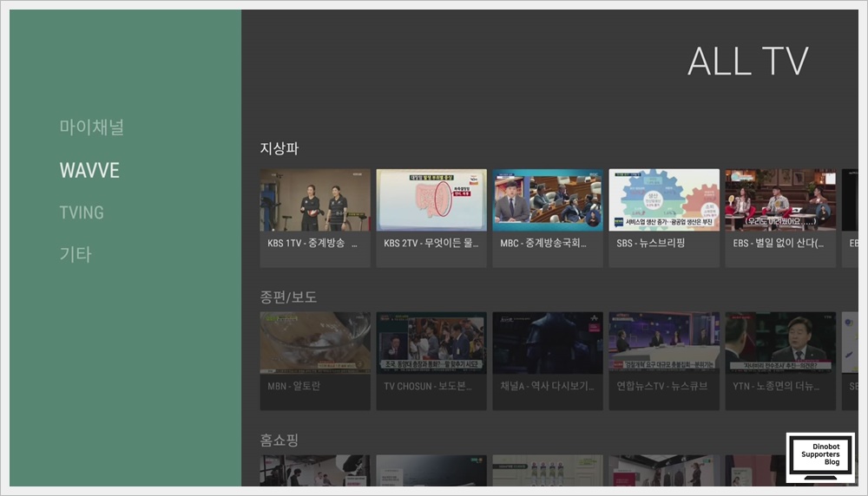Open the YTN 노종면의 더뉴 card
This screenshot has width=868, height=496.
[780, 361]
